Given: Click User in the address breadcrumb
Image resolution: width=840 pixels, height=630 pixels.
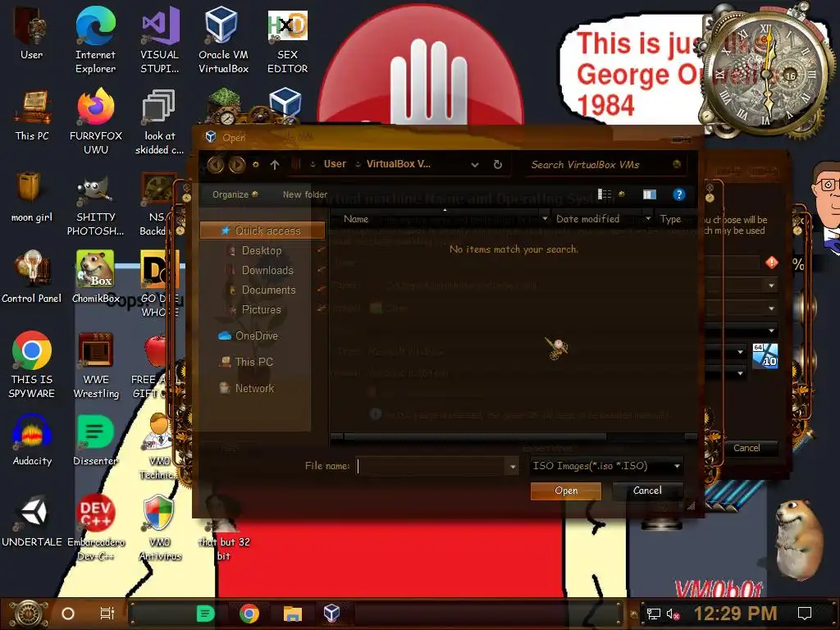Looking at the screenshot, I should pyautogui.click(x=335, y=164).
